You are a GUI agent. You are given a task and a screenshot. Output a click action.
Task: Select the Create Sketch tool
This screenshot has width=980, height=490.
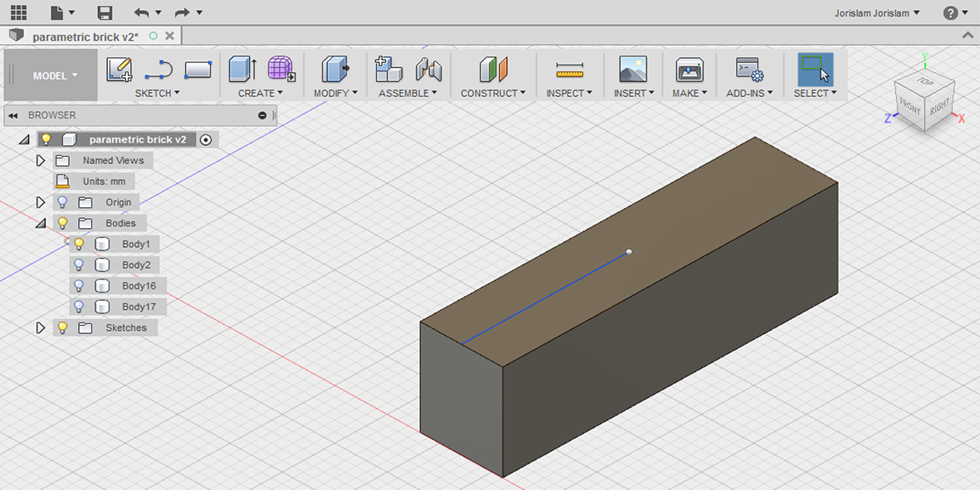[x=119, y=70]
